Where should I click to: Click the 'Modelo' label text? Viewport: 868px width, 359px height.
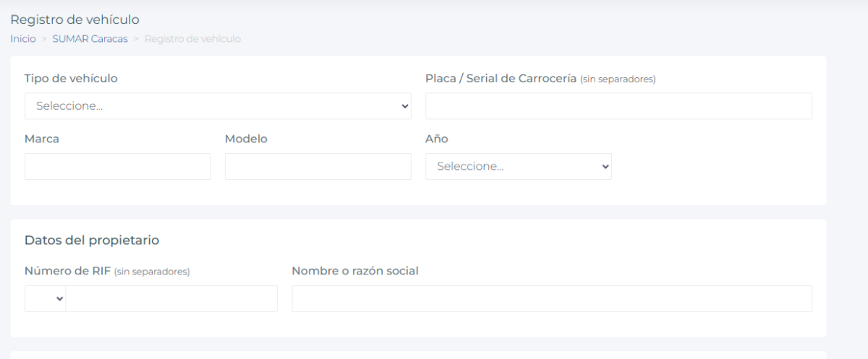246,139
